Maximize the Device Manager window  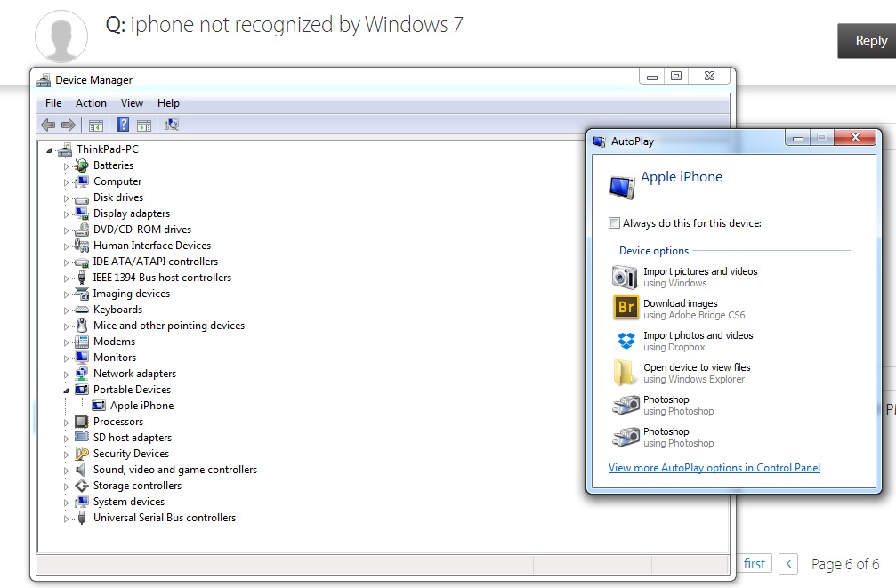click(676, 76)
